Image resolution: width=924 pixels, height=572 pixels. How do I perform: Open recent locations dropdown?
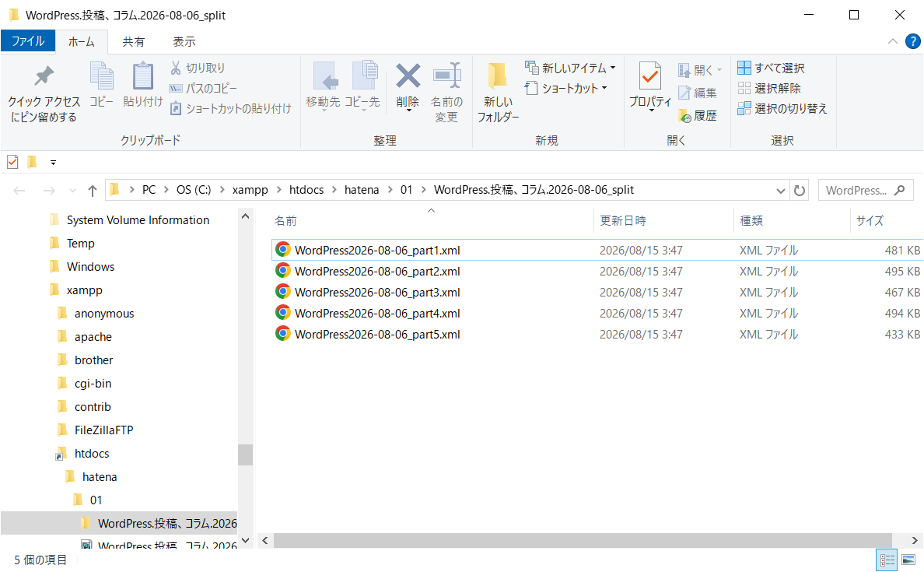pyautogui.click(x=72, y=191)
